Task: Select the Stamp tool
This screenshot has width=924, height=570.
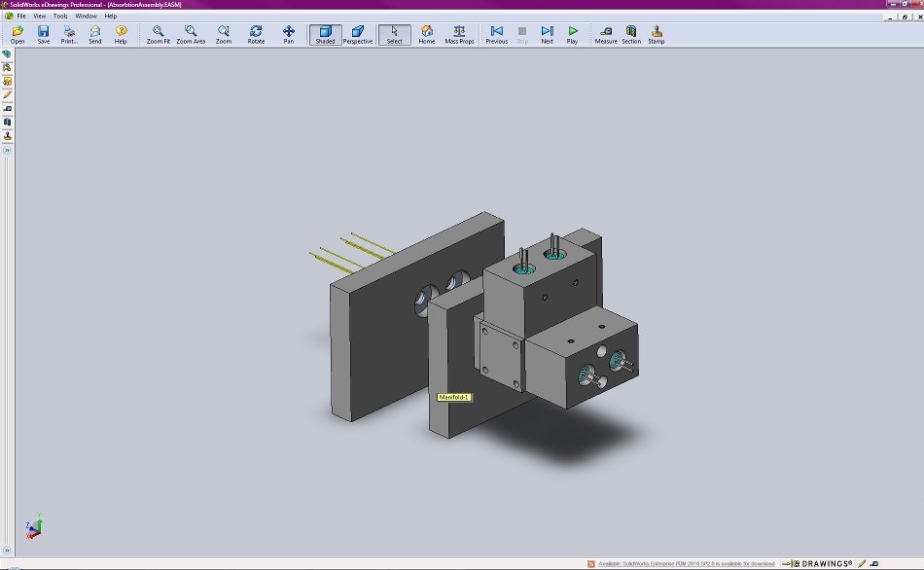Action: [657, 35]
